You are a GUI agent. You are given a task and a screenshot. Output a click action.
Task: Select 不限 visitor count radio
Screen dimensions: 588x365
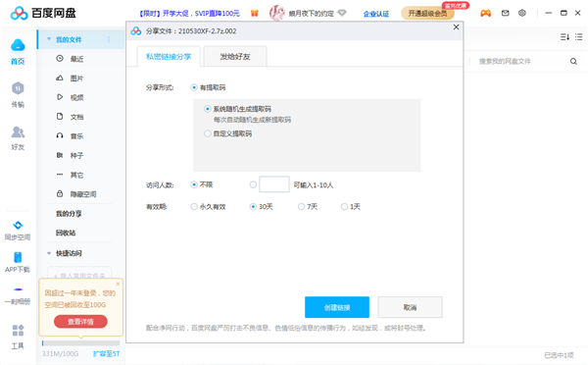click(194, 184)
